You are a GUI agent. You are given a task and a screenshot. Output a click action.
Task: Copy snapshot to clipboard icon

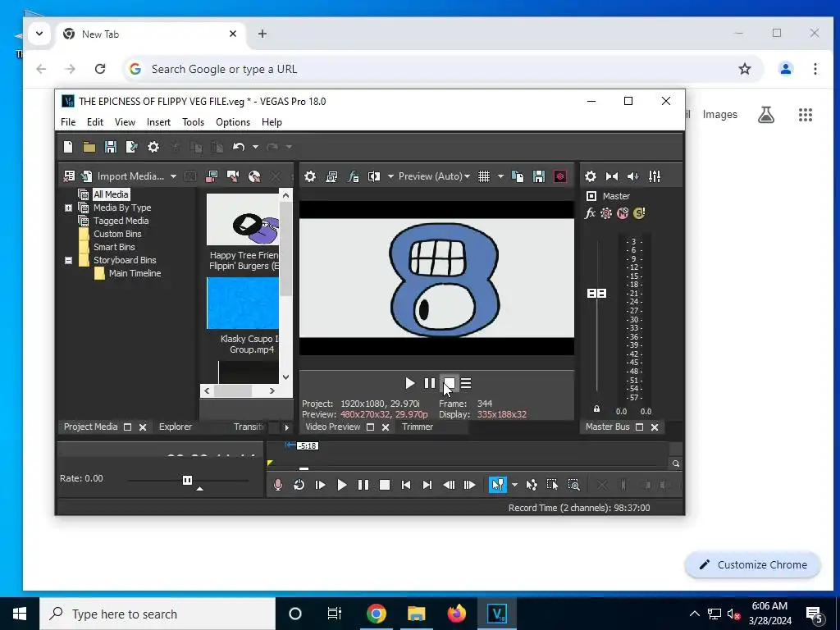(518, 176)
